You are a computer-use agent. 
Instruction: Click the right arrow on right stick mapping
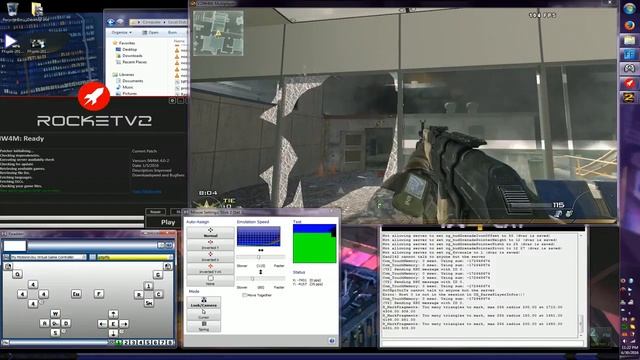124,324
